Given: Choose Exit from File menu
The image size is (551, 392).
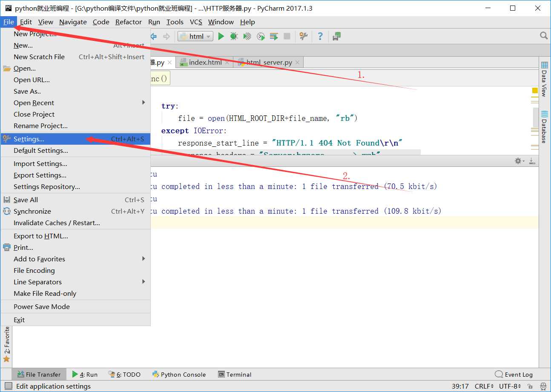Looking at the screenshot, I should pos(75,320).
